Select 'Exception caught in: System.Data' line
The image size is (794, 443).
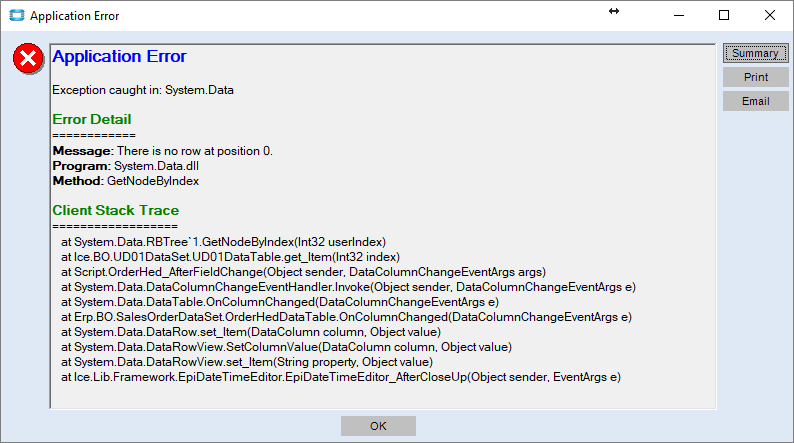[x=143, y=90]
